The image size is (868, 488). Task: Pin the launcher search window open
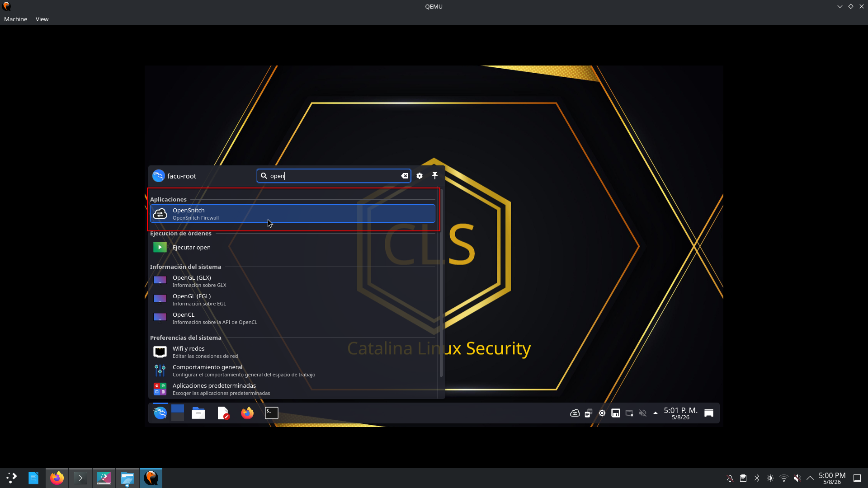coord(435,176)
